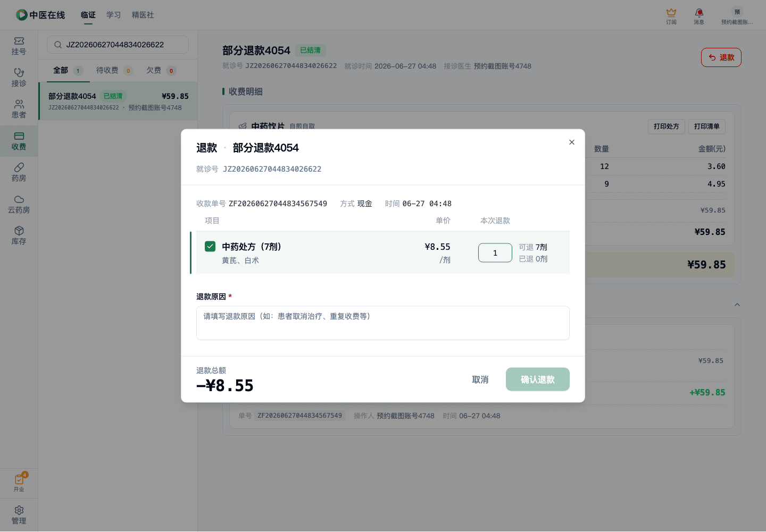
Task: Click the +¥59.85 payment amount
Action: (x=707, y=392)
